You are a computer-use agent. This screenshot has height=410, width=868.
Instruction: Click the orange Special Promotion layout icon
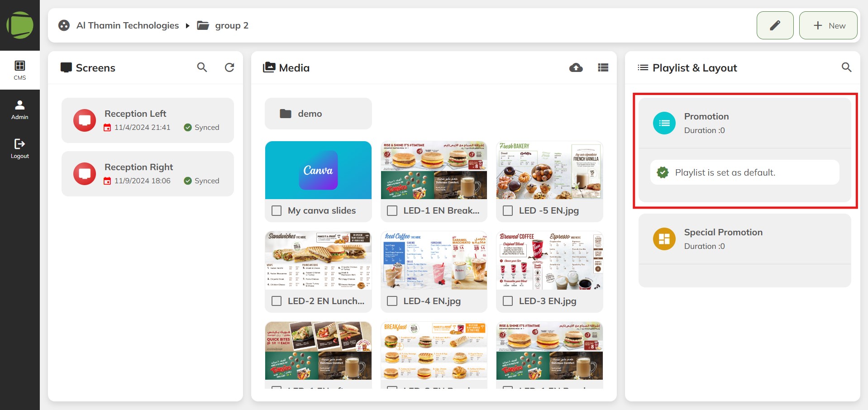click(x=664, y=239)
